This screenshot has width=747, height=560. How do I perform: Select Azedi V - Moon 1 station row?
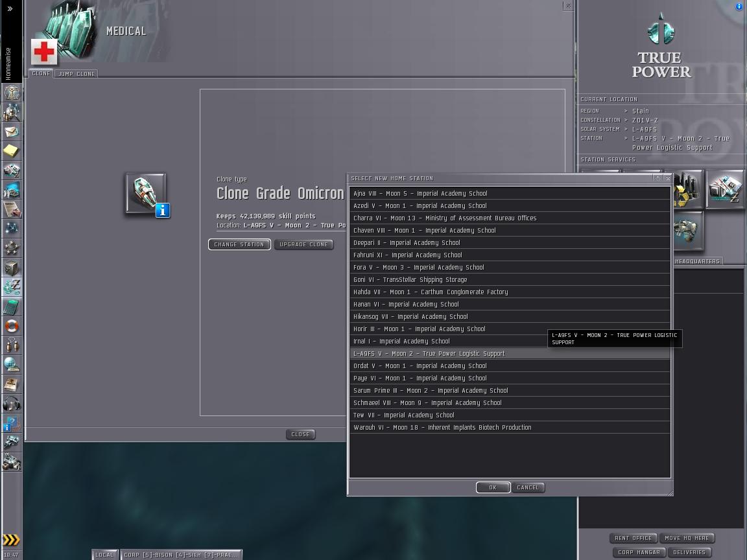tap(510, 205)
